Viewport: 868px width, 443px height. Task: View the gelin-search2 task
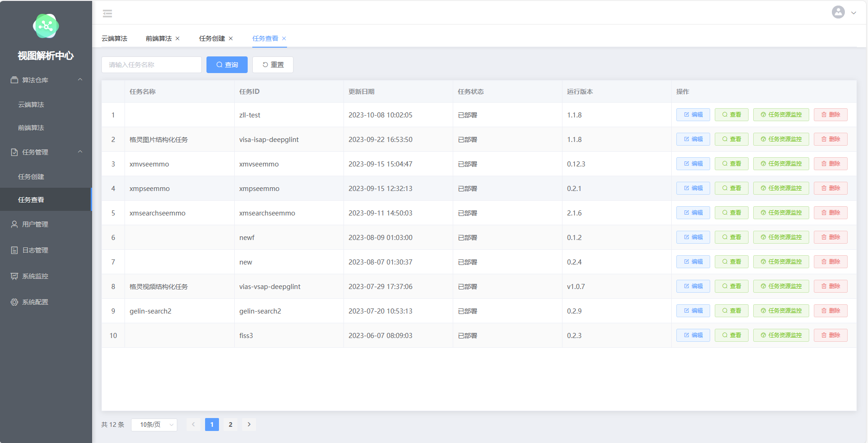731,311
